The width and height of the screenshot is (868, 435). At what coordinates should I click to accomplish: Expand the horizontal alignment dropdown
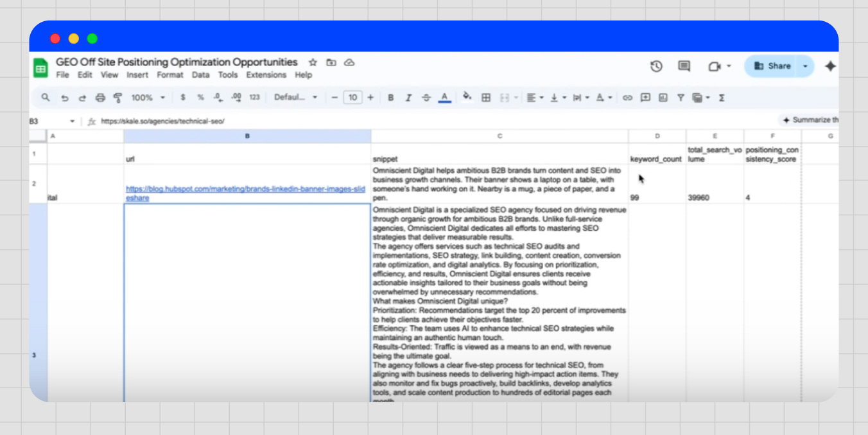[541, 98]
